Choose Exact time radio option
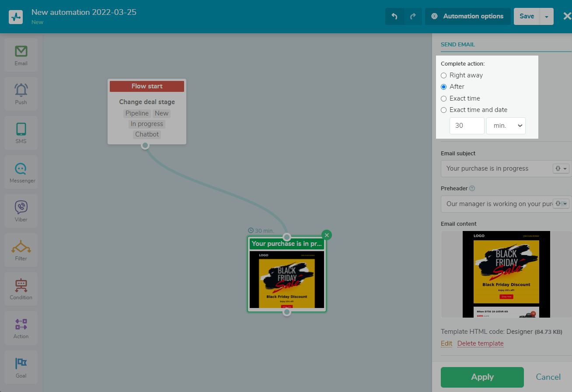Screen dimensions: 572x392 pyautogui.click(x=444, y=98)
